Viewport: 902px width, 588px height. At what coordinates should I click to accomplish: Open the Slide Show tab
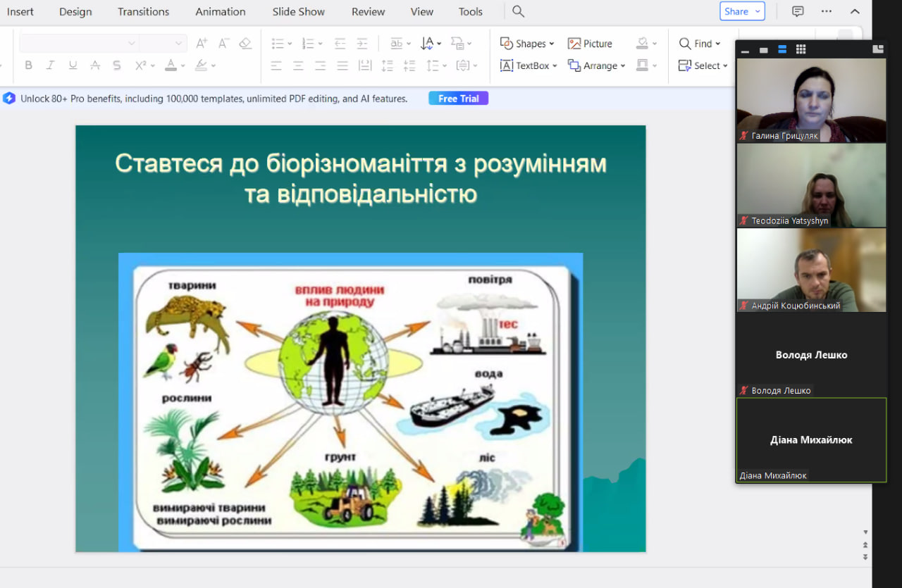click(x=299, y=11)
